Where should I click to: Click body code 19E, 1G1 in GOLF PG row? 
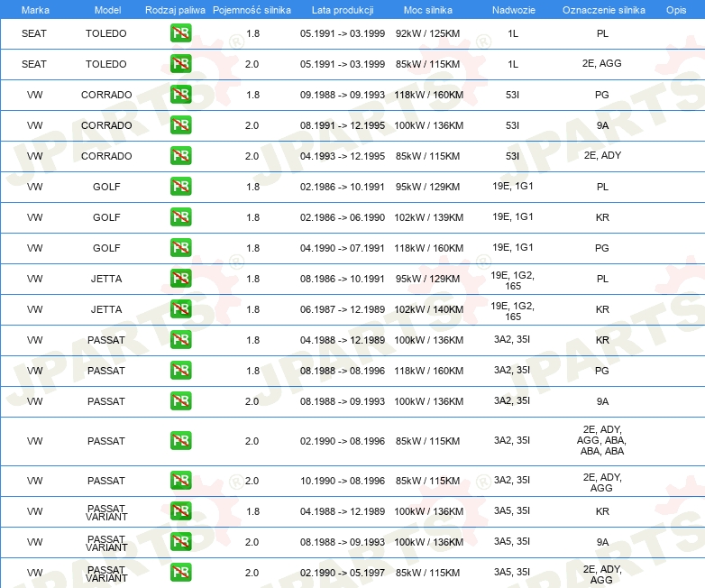[513, 247]
